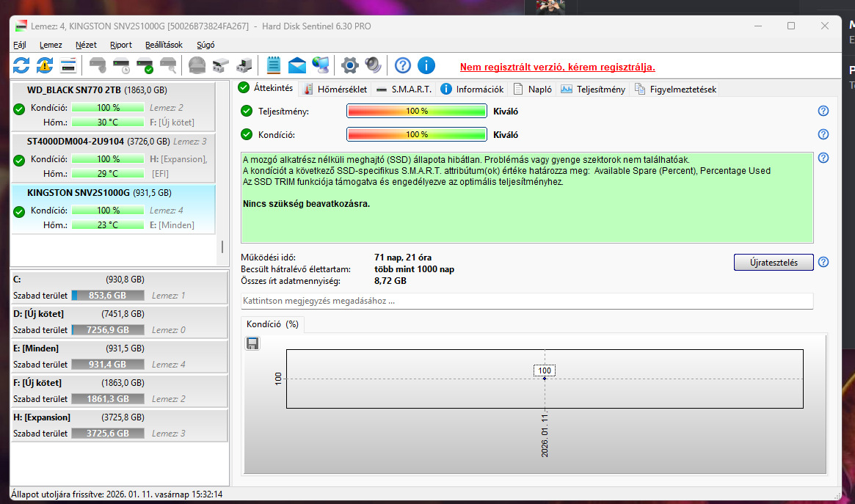Click the tower computer disk toolbar icon
Image resolution: width=855 pixels, height=504 pixels.
click(244, 65)
